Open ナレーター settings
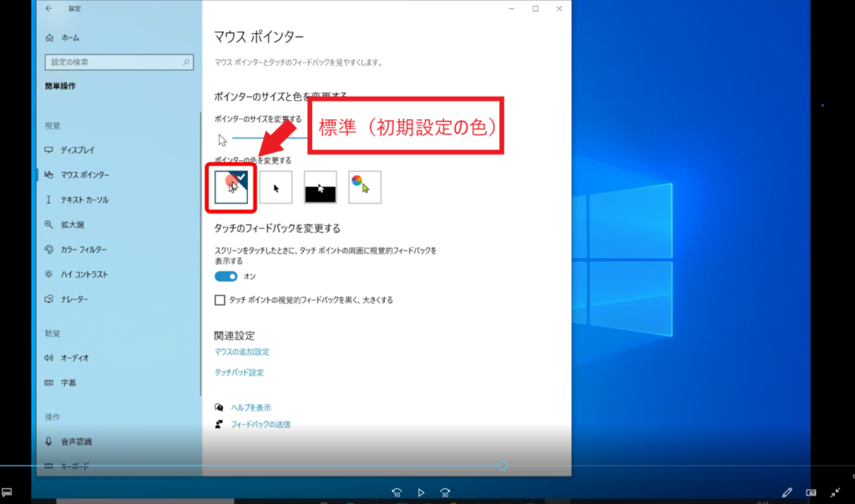 (73, 300)
